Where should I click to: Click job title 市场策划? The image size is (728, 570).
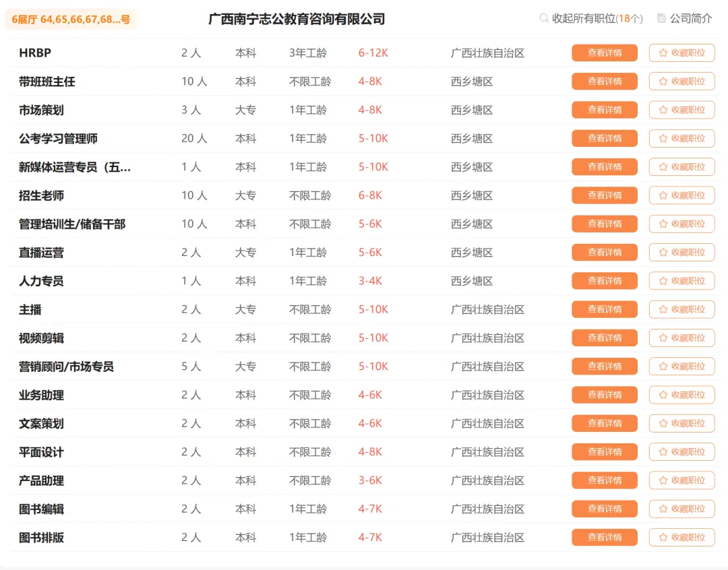(x=41, y=110)
